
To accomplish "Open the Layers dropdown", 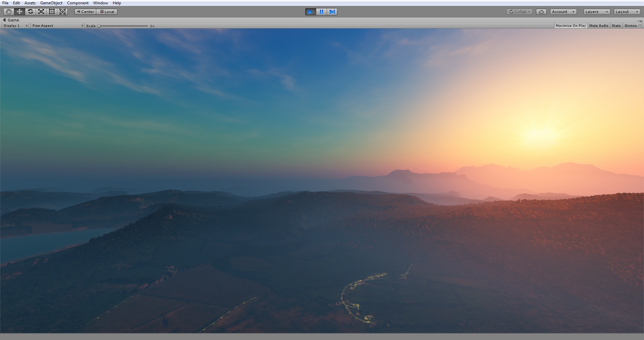I will tap(596, 11).
